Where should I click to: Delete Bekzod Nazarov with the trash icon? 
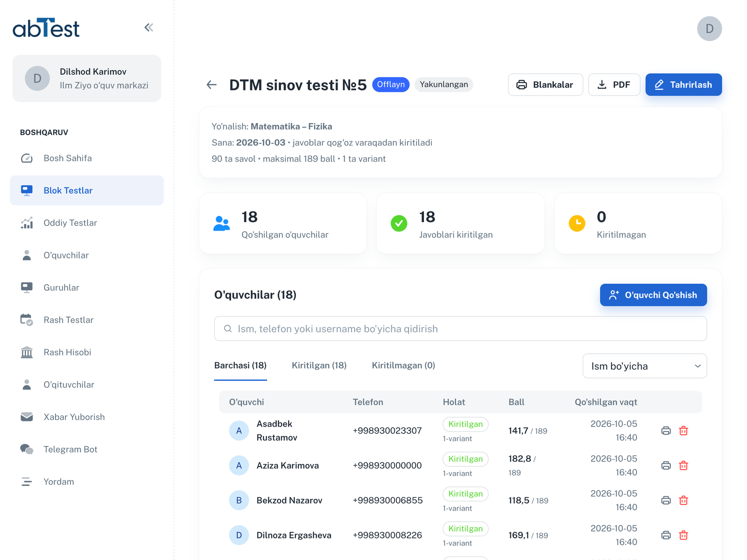click(x=684, y=500)
